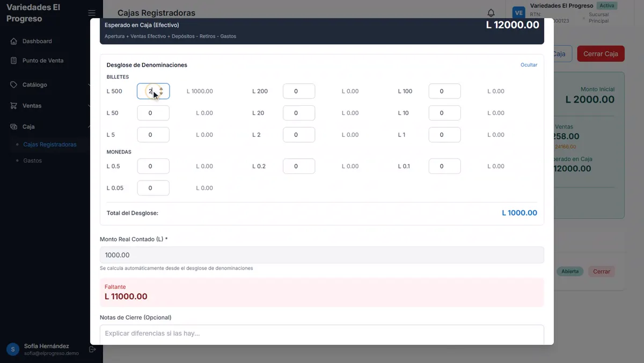Image resolution: width=644 pixels, height=363 pixels.
Task: Toggle the sidebar hamburger menu icon
Action: 92,13
